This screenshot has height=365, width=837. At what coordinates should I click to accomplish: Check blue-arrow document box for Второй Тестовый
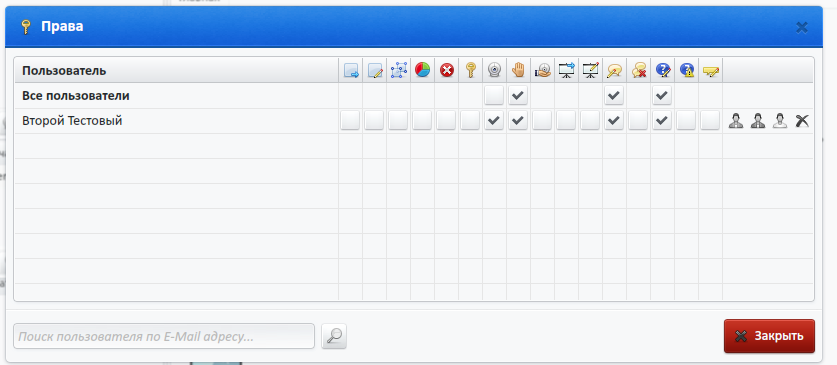350,121
